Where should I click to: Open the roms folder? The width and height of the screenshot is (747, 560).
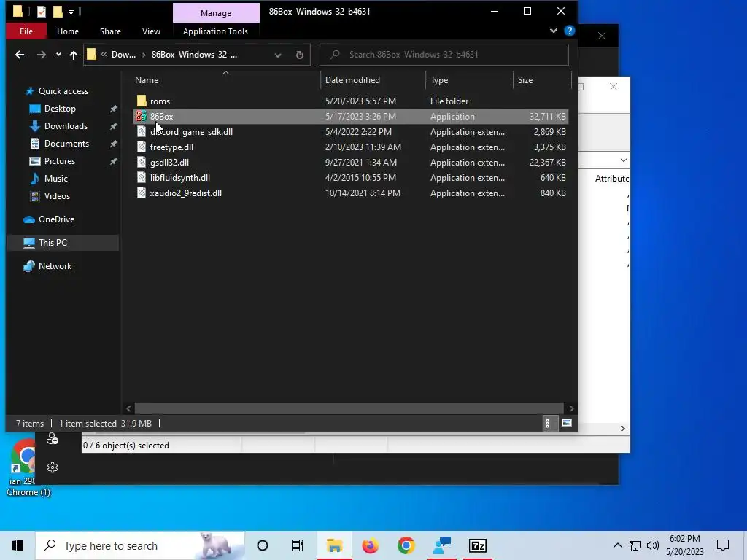point(160,101)
